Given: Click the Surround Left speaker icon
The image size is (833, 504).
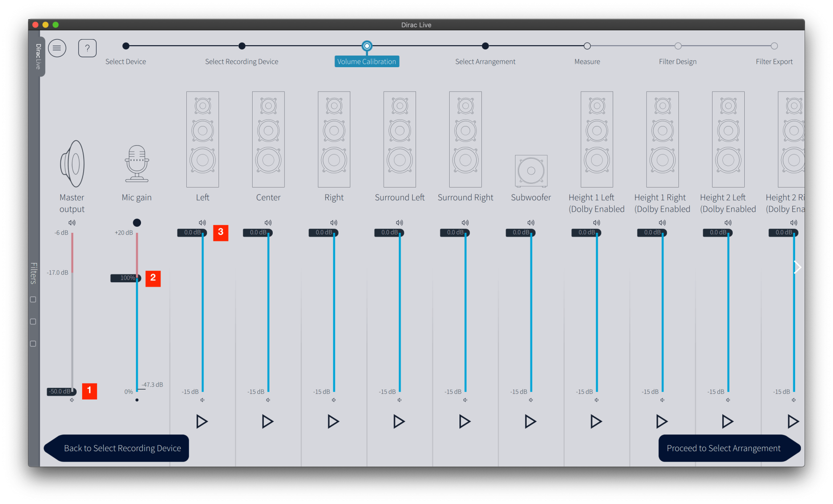Looking at the screenshot, I should coord(400,140).
